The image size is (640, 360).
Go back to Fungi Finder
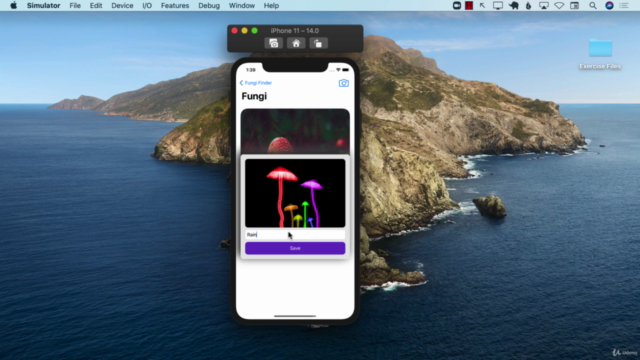click(x=256, y=83)
